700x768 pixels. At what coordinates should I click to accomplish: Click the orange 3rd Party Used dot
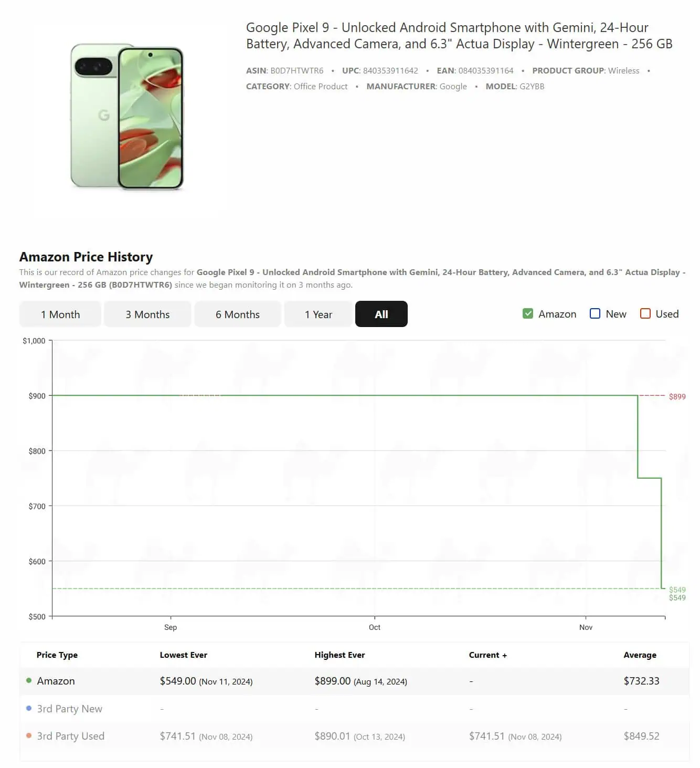29,736
